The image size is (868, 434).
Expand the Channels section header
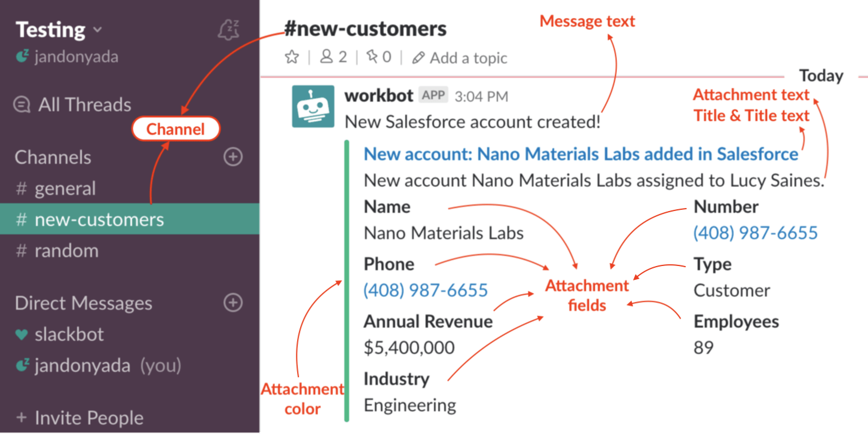(54, 157)
